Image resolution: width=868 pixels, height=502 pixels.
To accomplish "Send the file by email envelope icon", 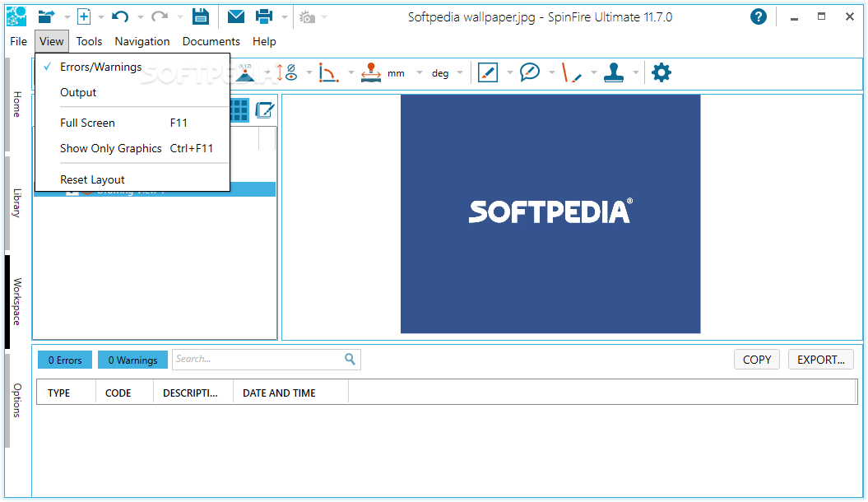I will [x=236, y=16].
